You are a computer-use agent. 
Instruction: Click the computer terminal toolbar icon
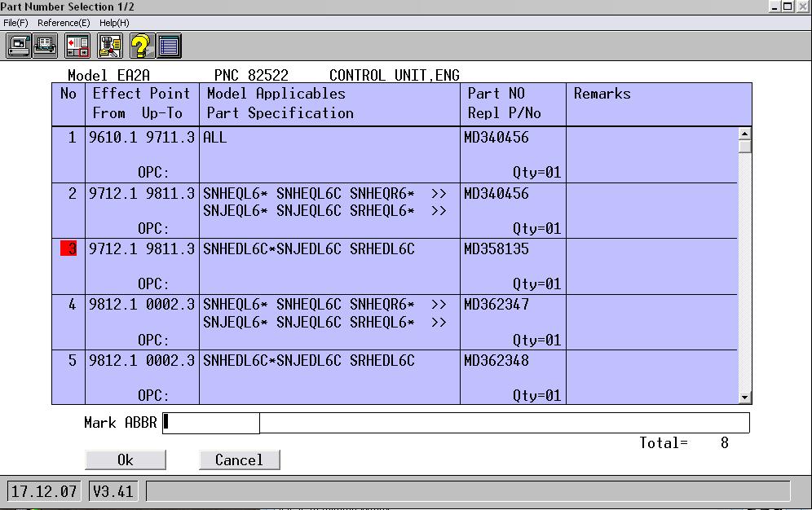coord(19,46)
